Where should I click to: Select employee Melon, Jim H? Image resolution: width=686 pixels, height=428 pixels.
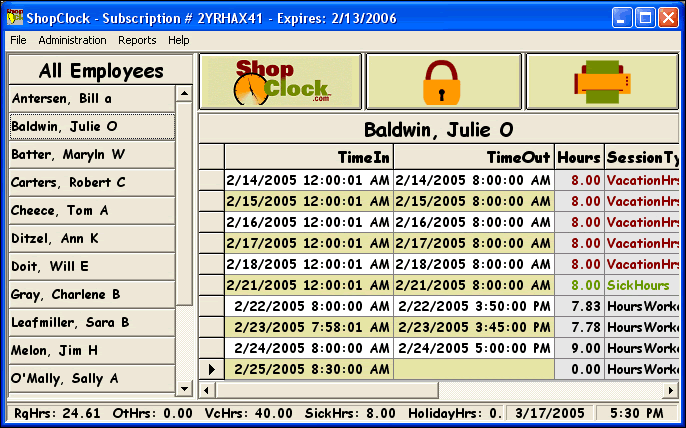(92, 351)
